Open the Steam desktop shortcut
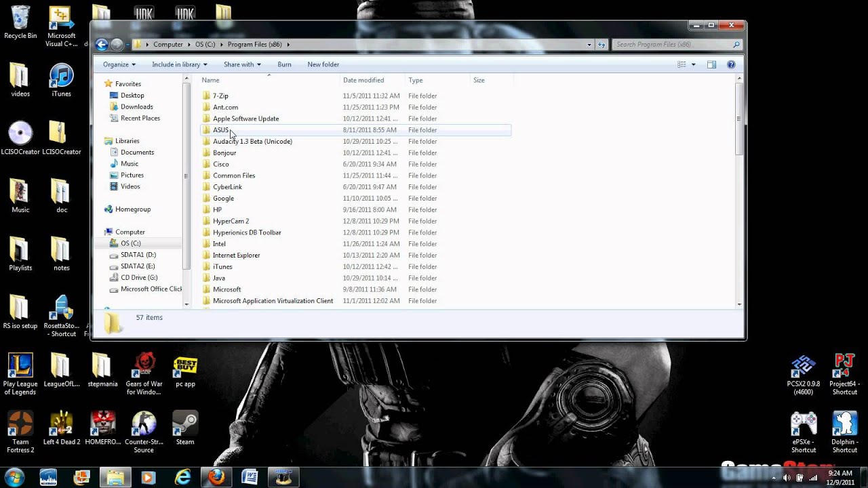The width and height of the screenshot is (868, 488). pos(185,428)
